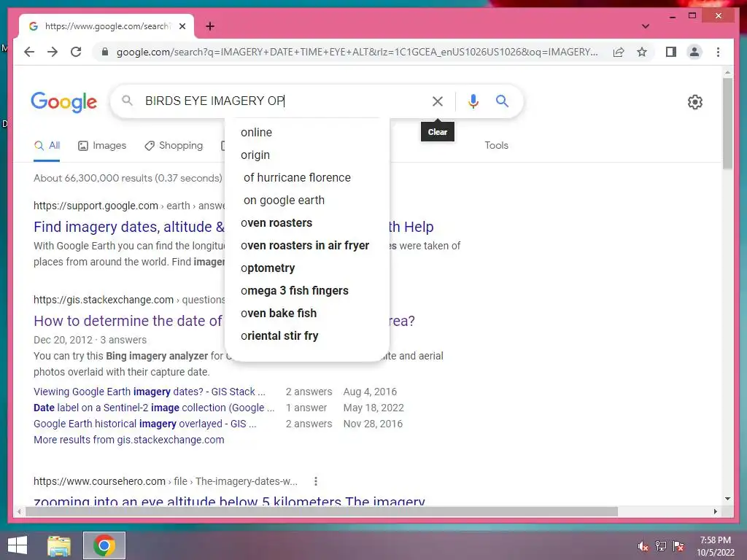Click the muted volume tray icon
Screen dimensions: 747x560
[x=643, y=546]
